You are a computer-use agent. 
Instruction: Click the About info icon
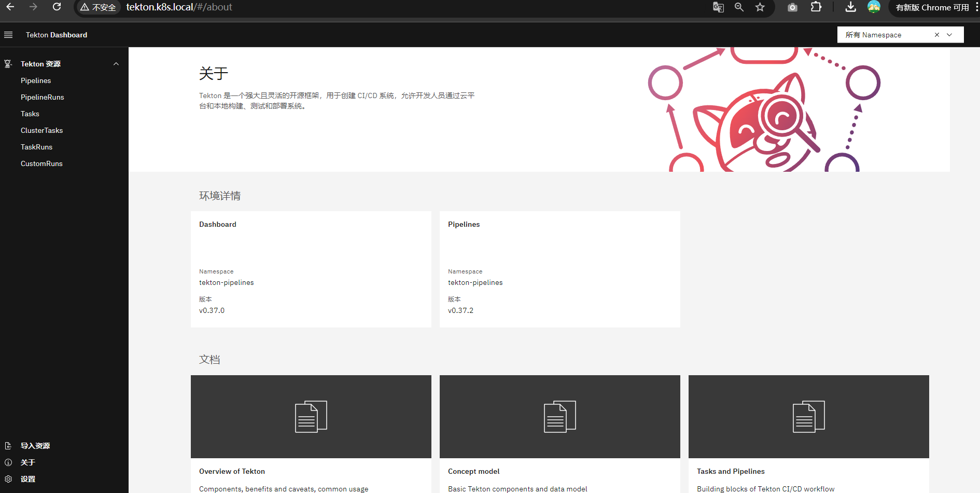point(8,462)
